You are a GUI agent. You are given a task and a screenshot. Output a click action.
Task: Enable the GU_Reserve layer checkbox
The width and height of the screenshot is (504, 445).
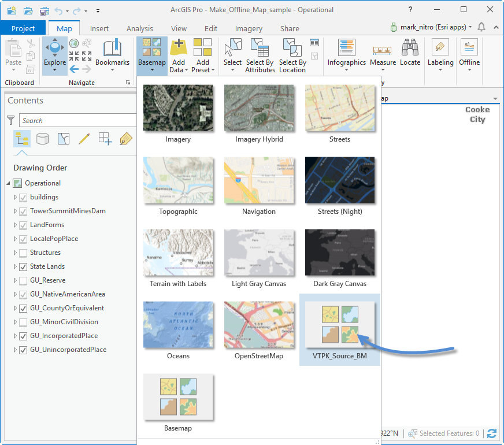click(x=23, y=280)
